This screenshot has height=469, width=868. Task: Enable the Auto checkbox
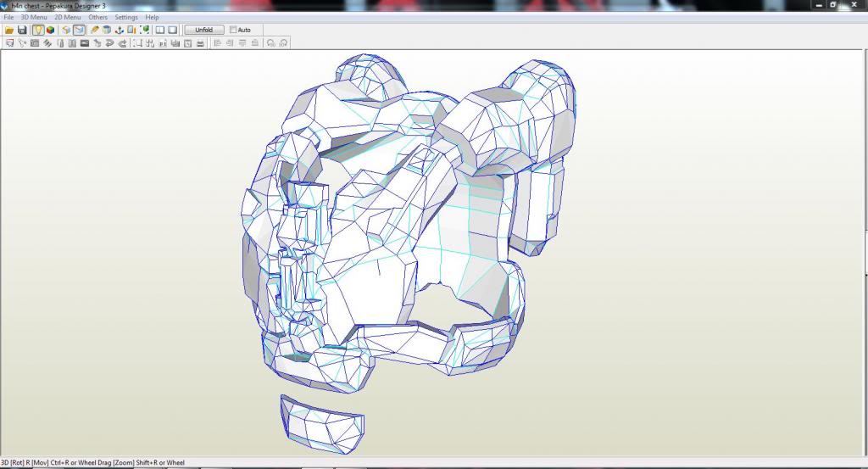tap(233, 30)
